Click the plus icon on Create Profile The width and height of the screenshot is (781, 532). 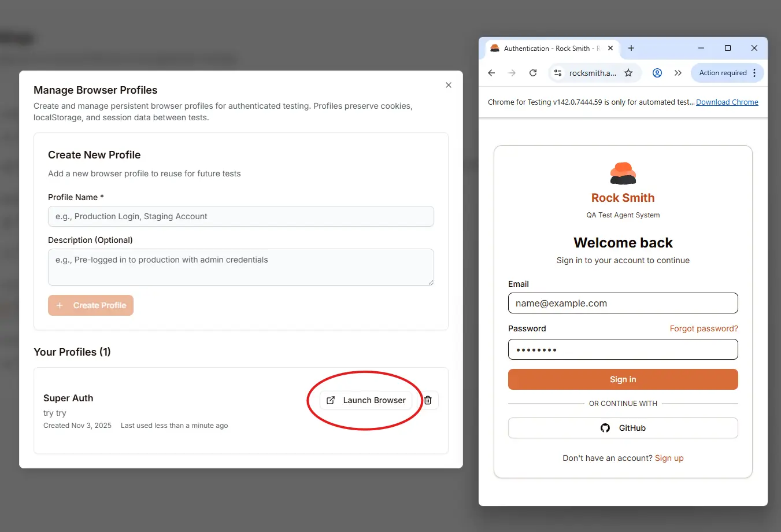pyautogui.click(x=60, y=305)
